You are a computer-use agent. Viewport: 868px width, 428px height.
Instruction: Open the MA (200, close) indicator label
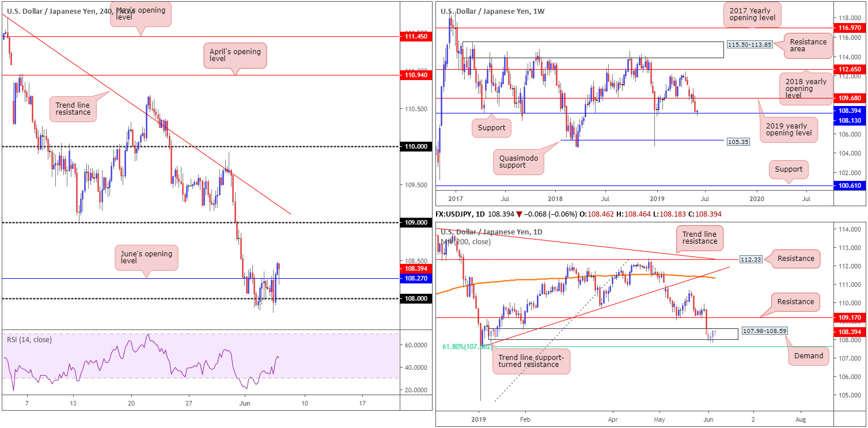coord(464,241)
